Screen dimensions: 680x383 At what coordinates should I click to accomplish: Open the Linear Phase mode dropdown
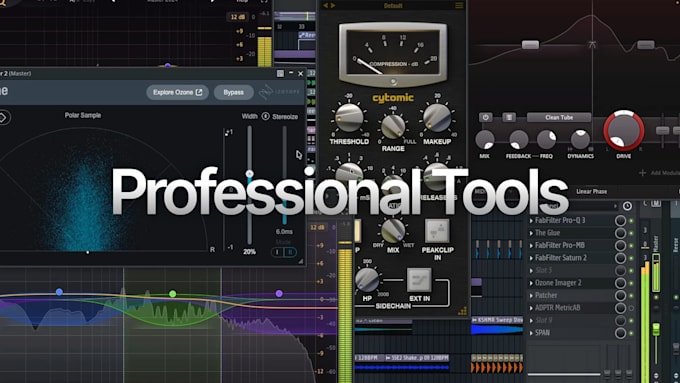pyautogui.click(x=592, y=191)
